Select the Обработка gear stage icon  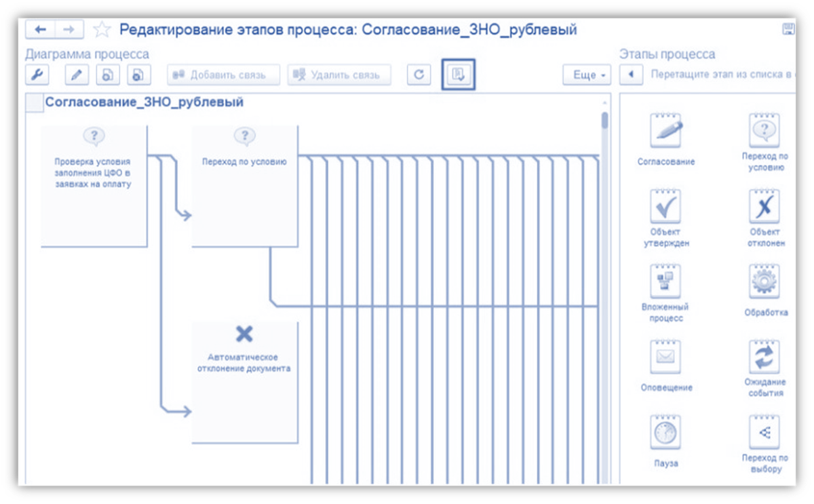[764, 282]
